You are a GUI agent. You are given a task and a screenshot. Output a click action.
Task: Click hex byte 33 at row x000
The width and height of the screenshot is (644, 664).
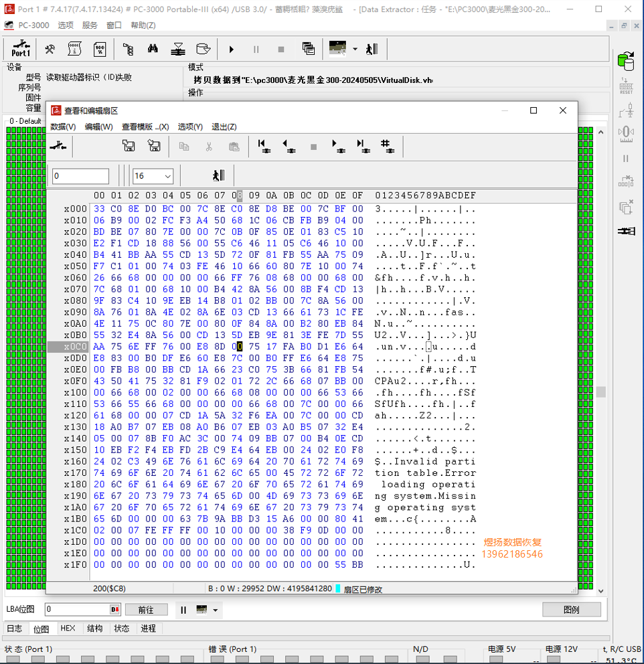point(99,209)
